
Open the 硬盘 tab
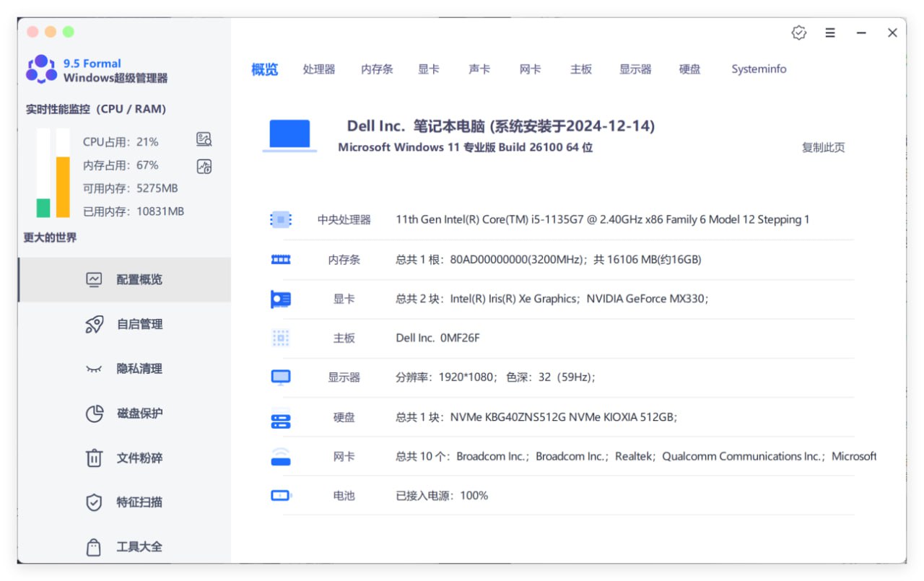[x=690, y=69]
